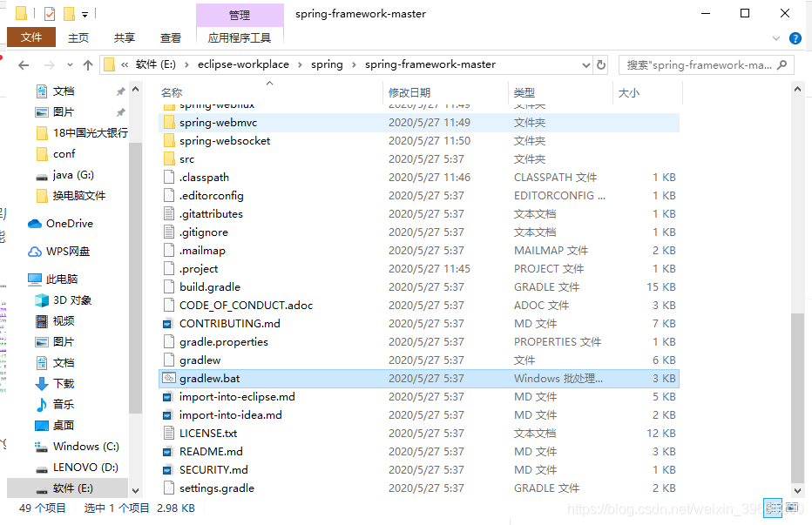Screen dimensions: 812x525
Task: Switch to the 查看 ribbon tab
Action: point(171,37)
